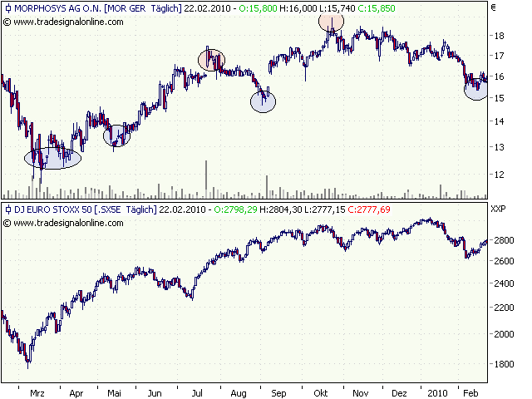Click the open value O:15,800
This screenshot has height=399, width=532.
point(259,8)
